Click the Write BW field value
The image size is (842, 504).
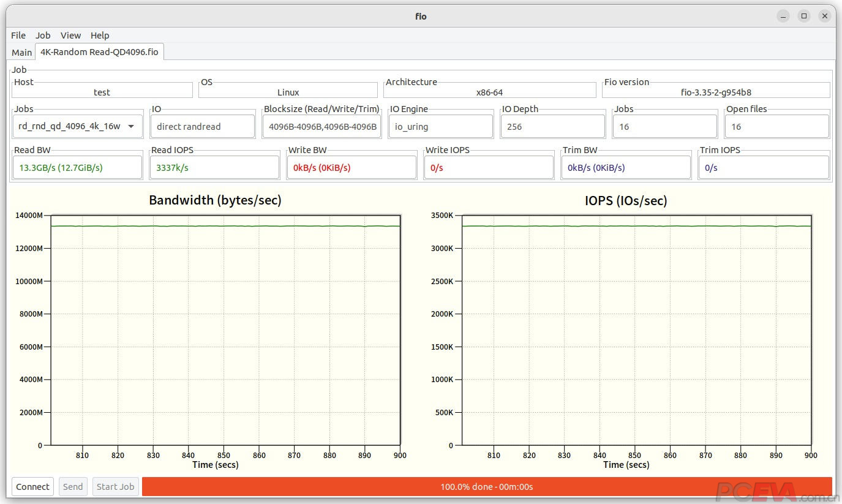(x=351, y=167)
